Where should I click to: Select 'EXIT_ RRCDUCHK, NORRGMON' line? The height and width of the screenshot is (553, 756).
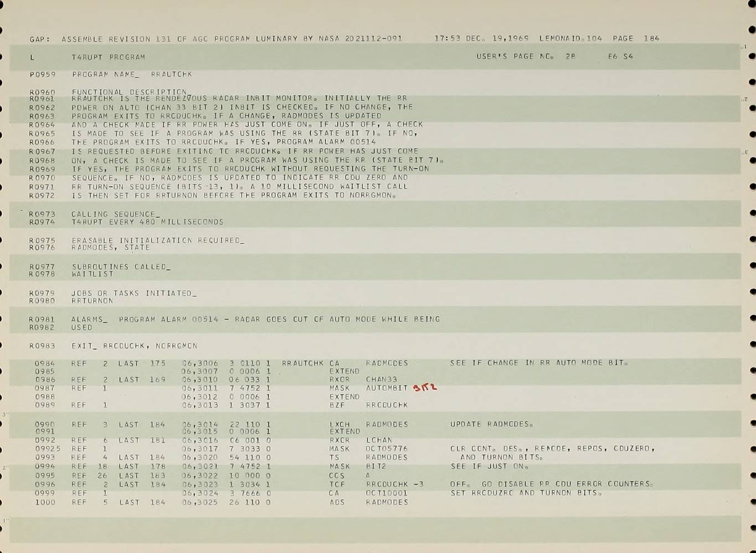pos(134,346)
